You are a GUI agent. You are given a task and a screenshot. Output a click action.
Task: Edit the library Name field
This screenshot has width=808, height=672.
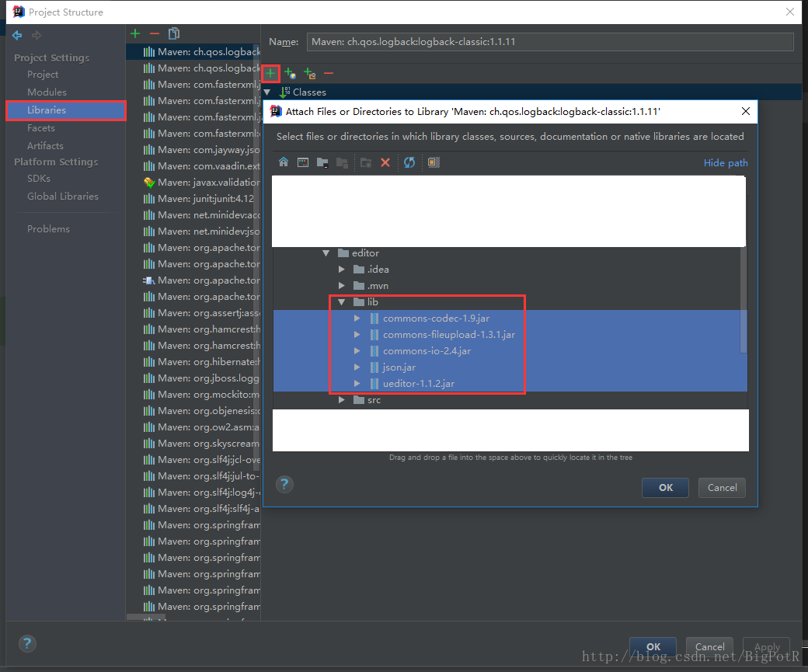click(x=550, y=42)
